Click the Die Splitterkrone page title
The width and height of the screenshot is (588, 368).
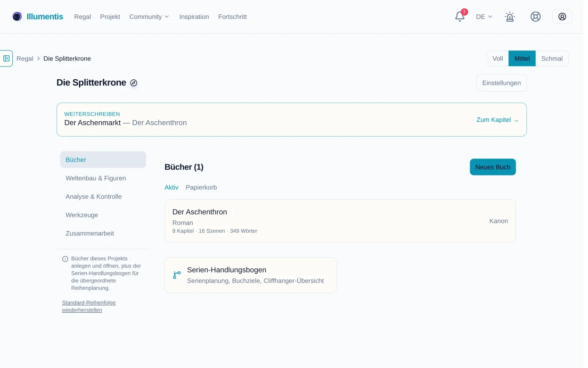tap(91, 83)
